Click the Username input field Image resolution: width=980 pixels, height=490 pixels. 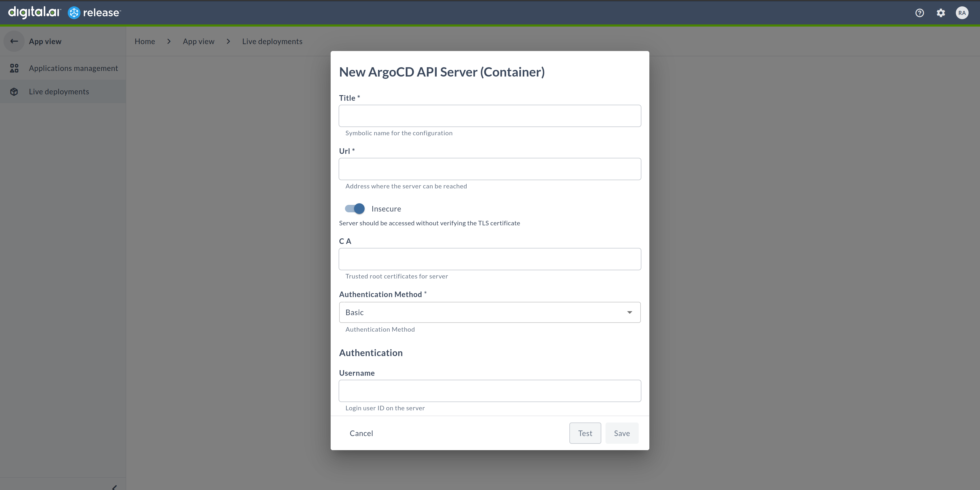tap(490, 391)
